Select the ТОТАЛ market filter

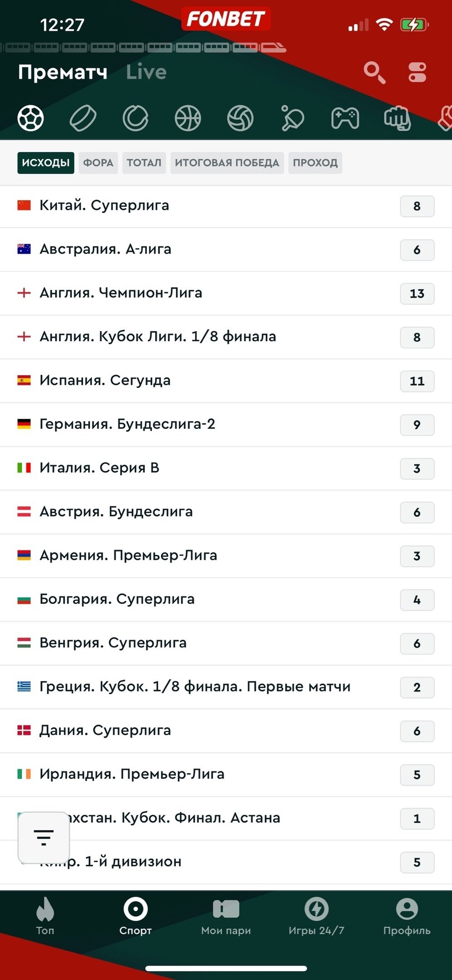144,163
